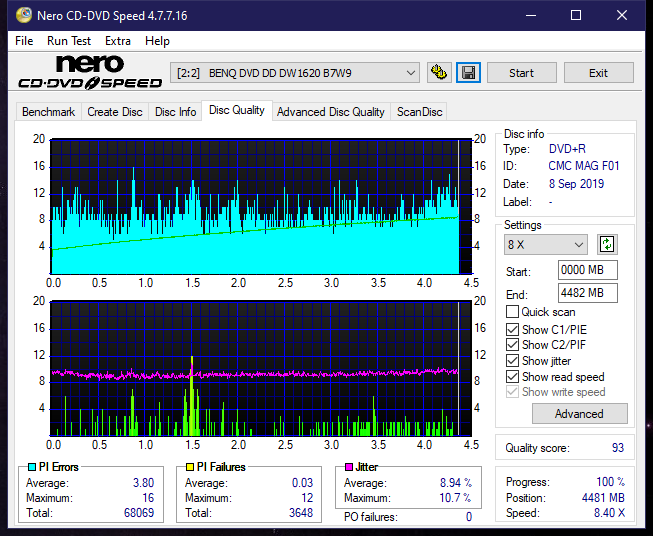
Task: Click the Speed value 8.40 X
Action: [x=609, y=513]
